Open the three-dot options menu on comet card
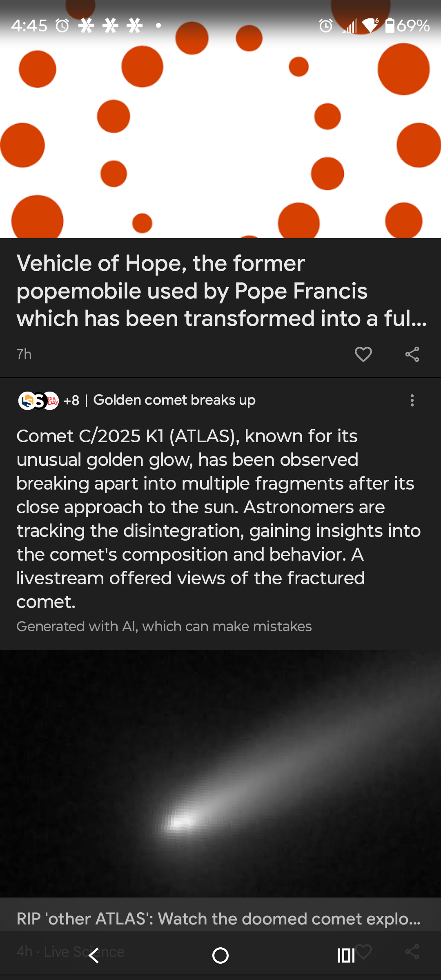Viewport: 441px width, 980px height. [412, 401]
